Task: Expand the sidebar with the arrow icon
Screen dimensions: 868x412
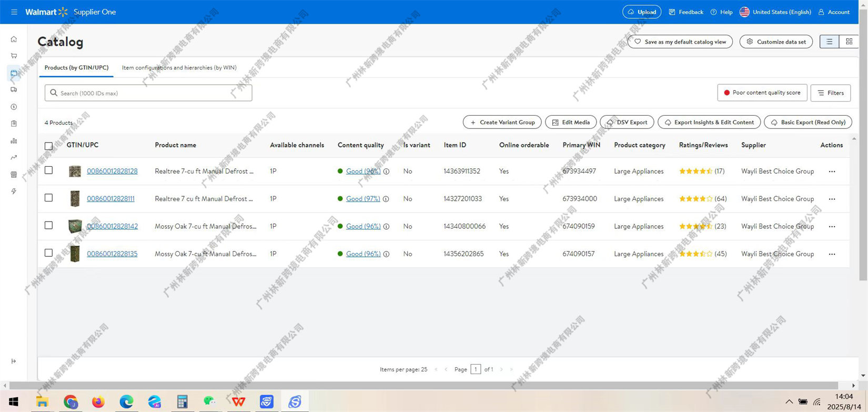Action: click(14, 361)
